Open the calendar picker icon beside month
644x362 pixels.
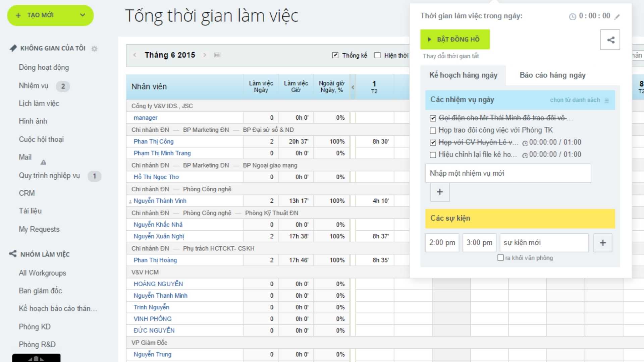217,55
